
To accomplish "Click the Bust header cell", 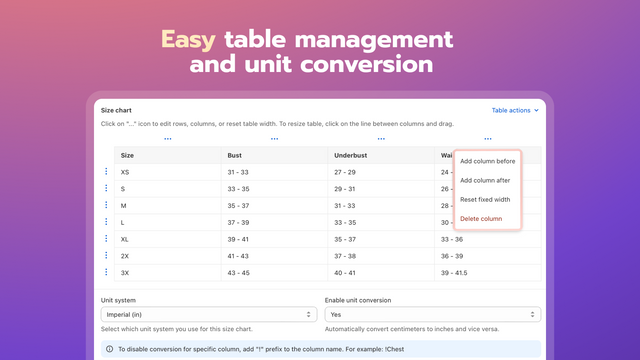I will pyautogui.click(x=274, y=156).
